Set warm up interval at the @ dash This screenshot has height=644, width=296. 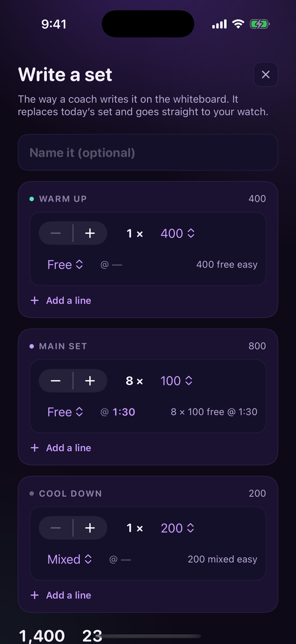click(x=111, y=265)
